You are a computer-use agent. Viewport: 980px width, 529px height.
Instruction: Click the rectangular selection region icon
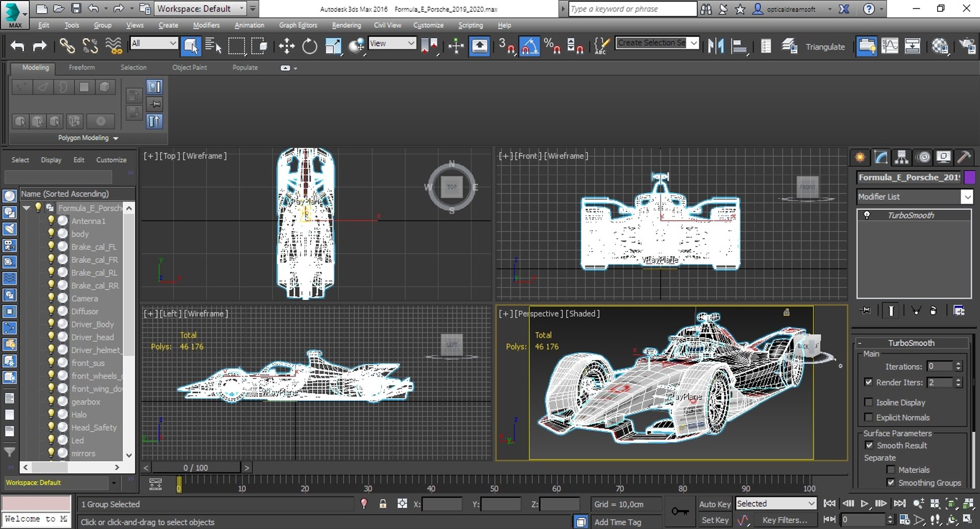(x=236, y=46)
